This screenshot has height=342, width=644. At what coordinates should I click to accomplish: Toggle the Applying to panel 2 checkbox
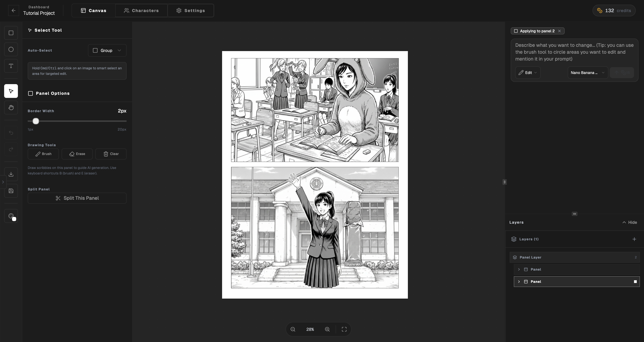tap(516, 31)
